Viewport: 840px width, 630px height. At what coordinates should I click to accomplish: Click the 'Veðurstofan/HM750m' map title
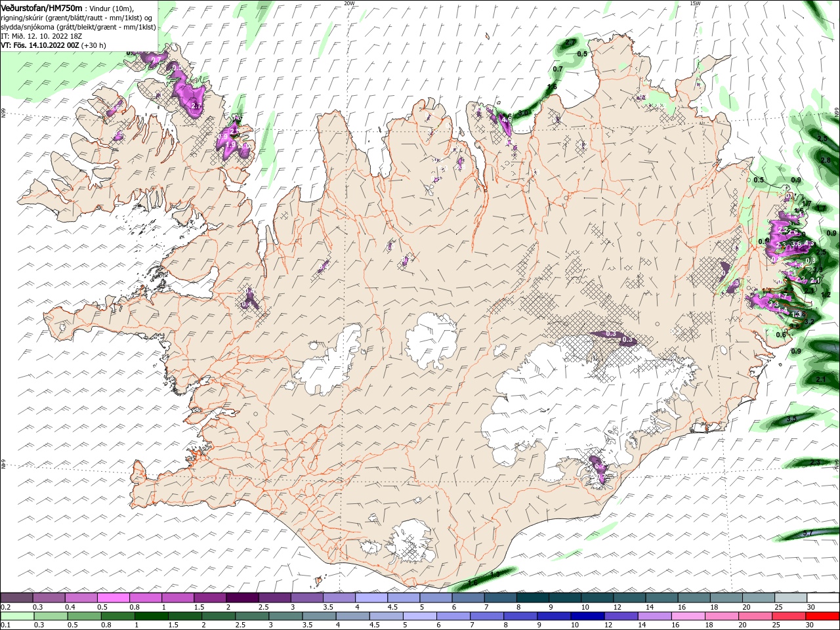(x=41, y=7)
